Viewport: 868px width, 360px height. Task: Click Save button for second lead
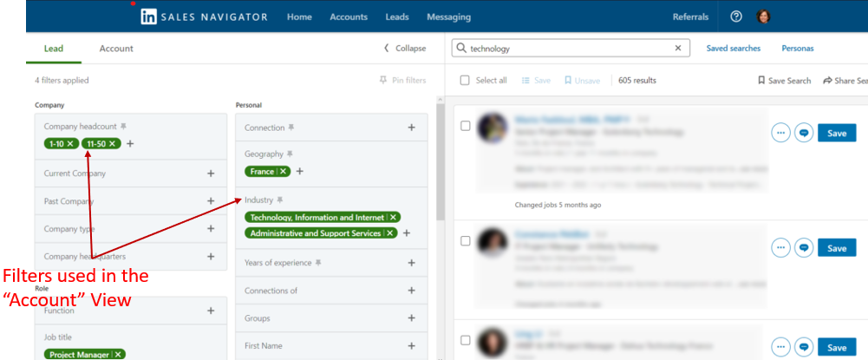coord(836,248)
